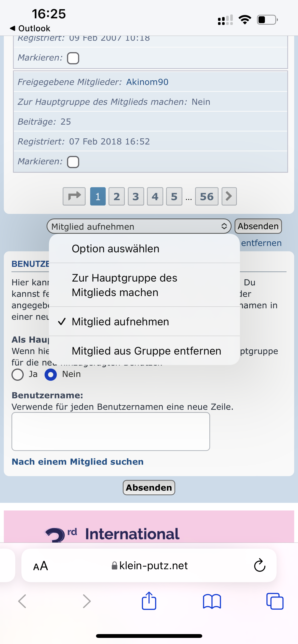This screenshot has height=644, width=298.
Task: Open the Safari tabs overview icon
Action: tap(275, 601)
